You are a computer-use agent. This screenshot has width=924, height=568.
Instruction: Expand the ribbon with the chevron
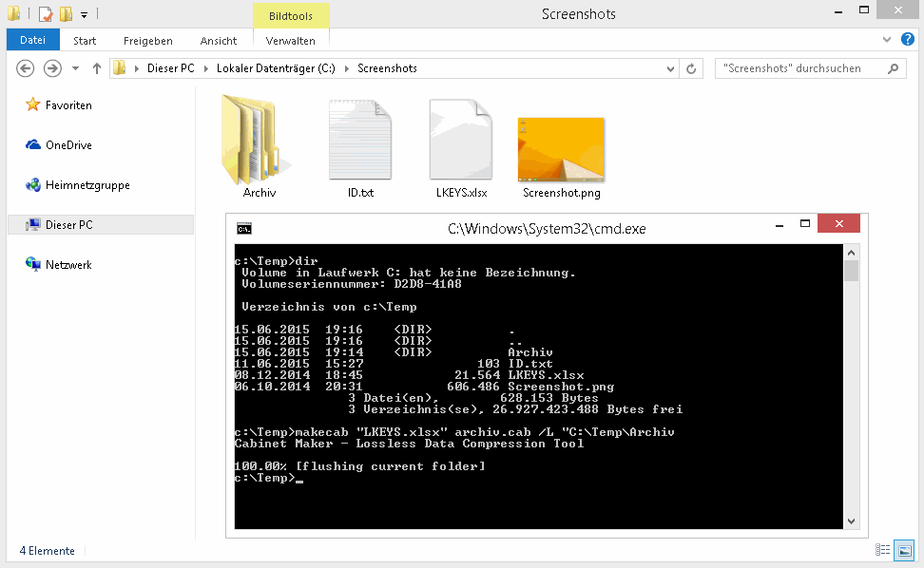click(x=887, y=40)
